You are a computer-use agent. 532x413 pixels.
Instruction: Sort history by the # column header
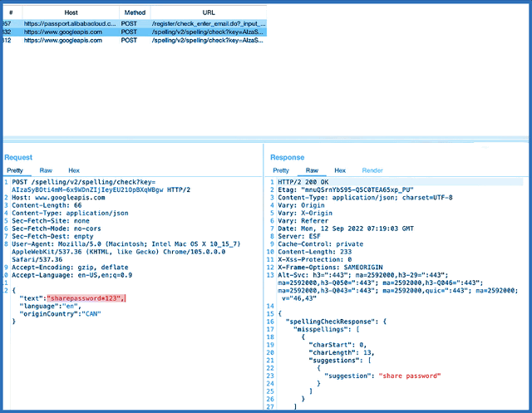11,12
